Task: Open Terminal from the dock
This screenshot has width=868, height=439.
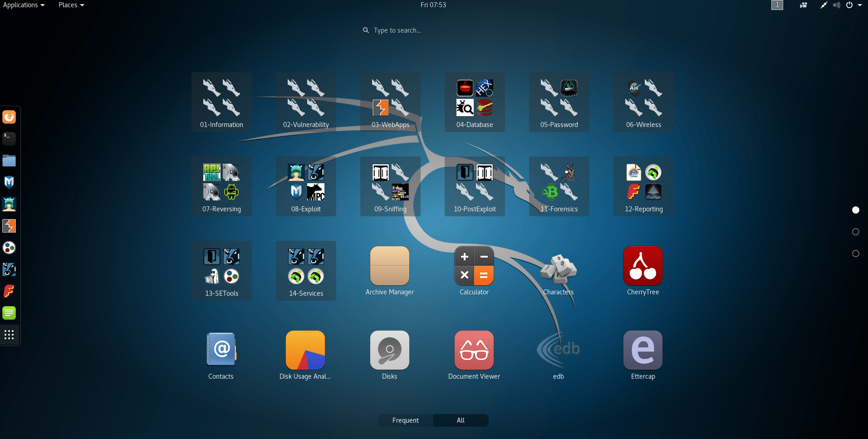Action: 9,139
